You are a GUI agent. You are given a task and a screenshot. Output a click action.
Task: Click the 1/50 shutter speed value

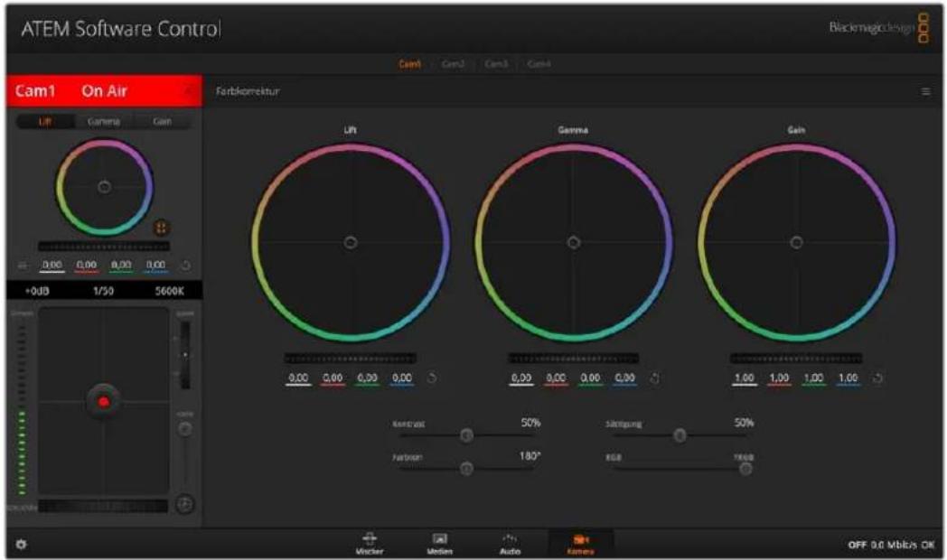point(103,291)
